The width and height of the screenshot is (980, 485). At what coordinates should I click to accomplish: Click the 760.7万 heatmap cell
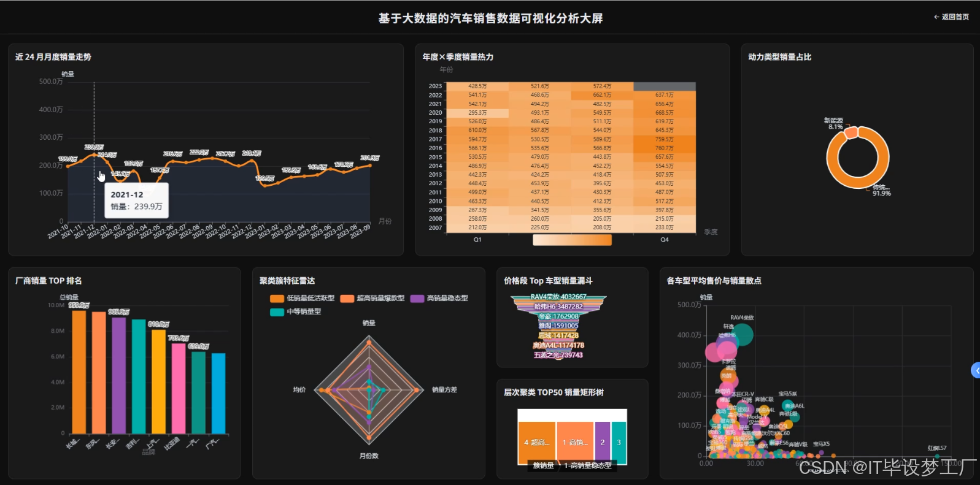665,148
